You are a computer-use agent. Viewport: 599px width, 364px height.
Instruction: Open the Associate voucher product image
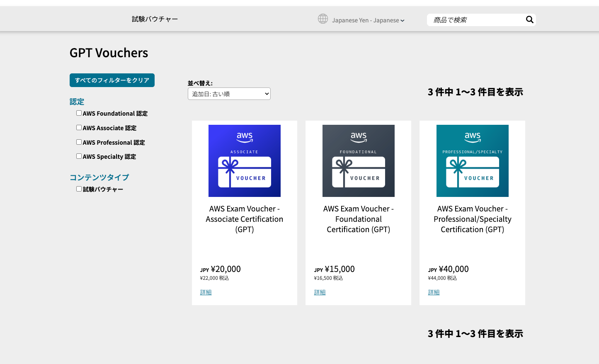(245, 161)
